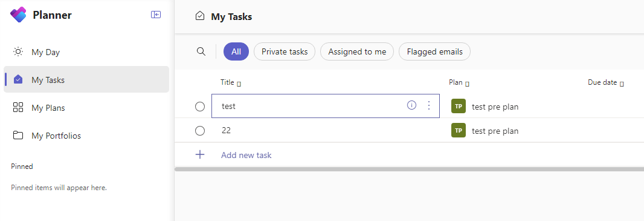The height and width of the screenshot is (221, 644).
Task: Open details info for the test task
Action: pyautogui.click(x=411, y=105)
